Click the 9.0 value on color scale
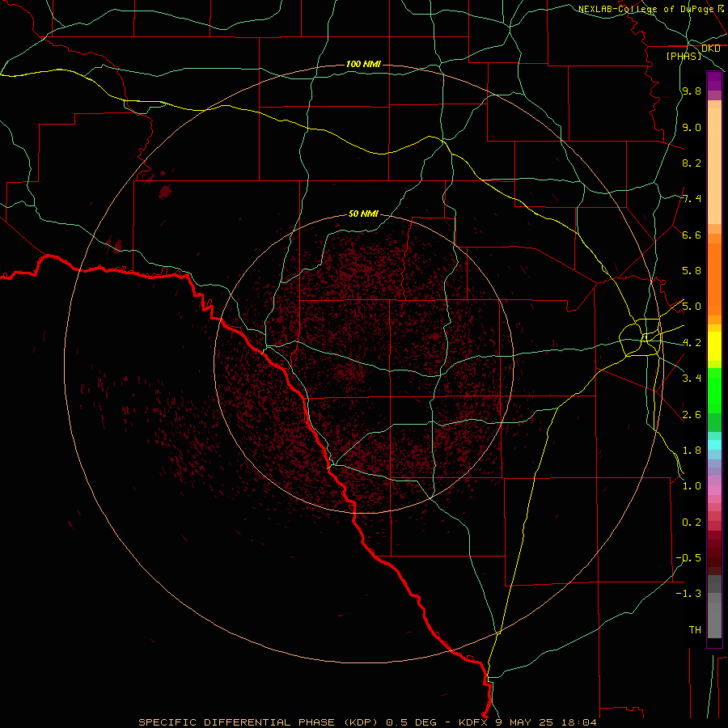The image size is (728, 728). [692, 127]
